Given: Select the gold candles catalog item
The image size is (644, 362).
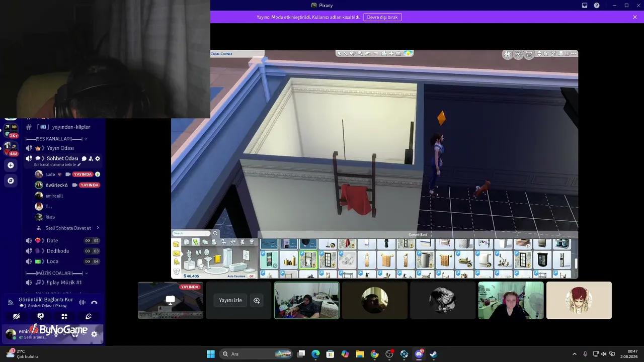Looking at the screenshot, I should [289, 260].
